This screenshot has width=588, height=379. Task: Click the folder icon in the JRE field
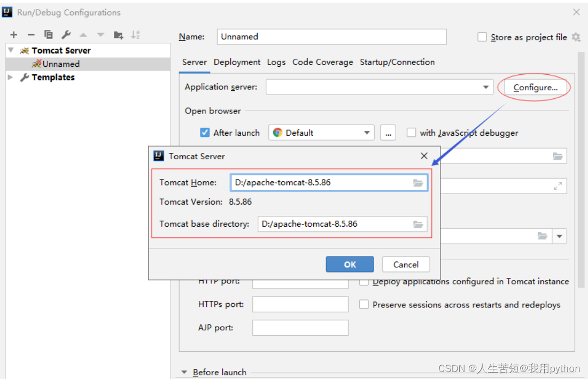(542, 236)
